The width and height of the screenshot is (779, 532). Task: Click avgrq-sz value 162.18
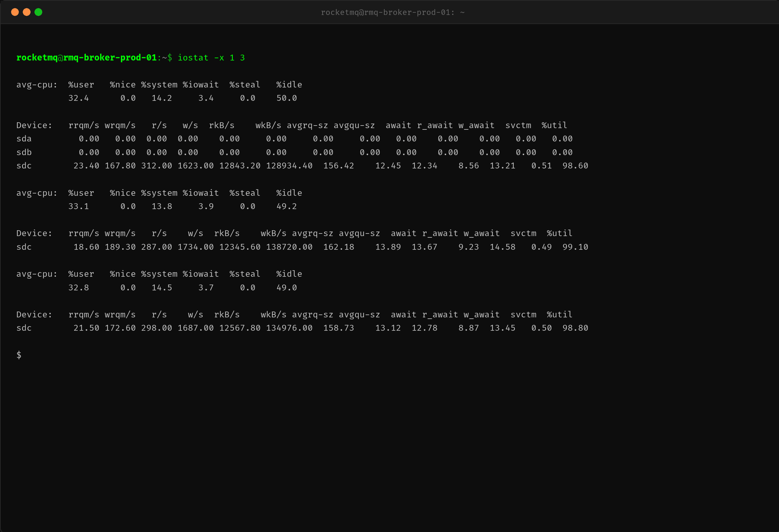coord(338,247)
